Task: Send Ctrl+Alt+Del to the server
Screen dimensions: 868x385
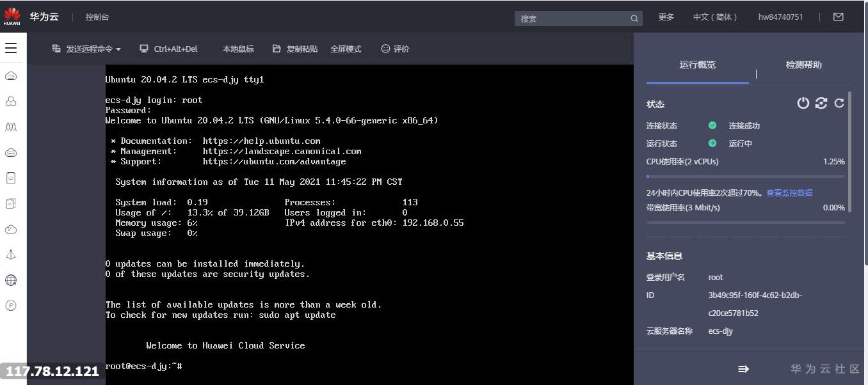Action: pos(168,49)
